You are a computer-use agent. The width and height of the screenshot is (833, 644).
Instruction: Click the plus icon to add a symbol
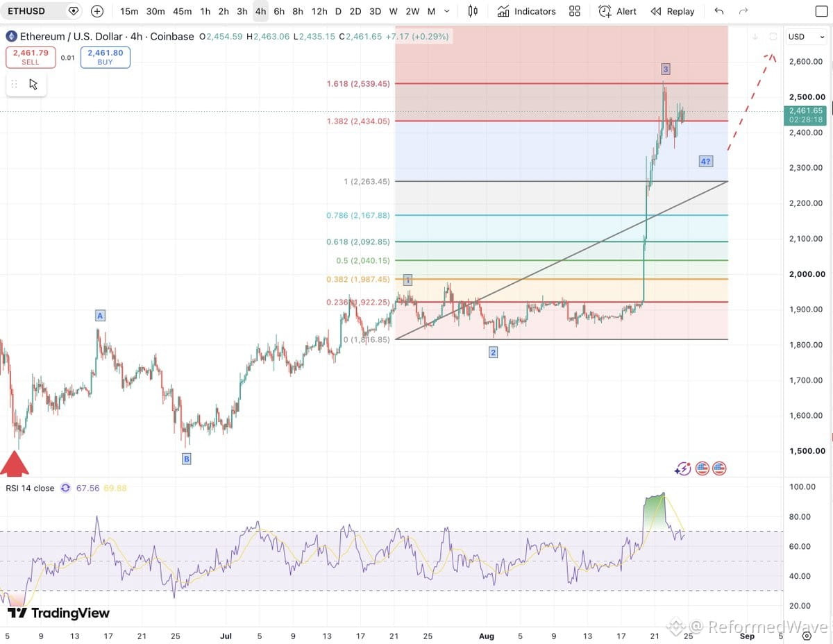(97, 11)
